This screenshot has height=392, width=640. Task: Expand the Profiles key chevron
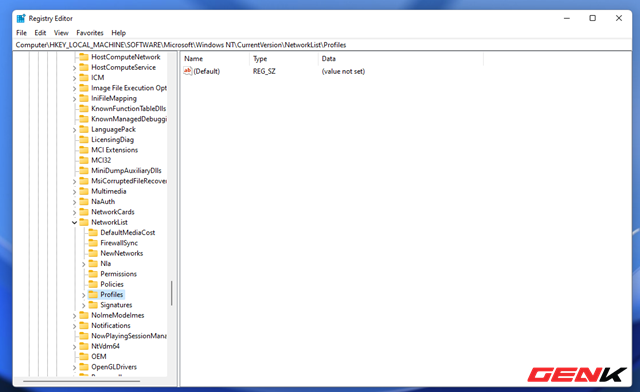tap(84, 295)
